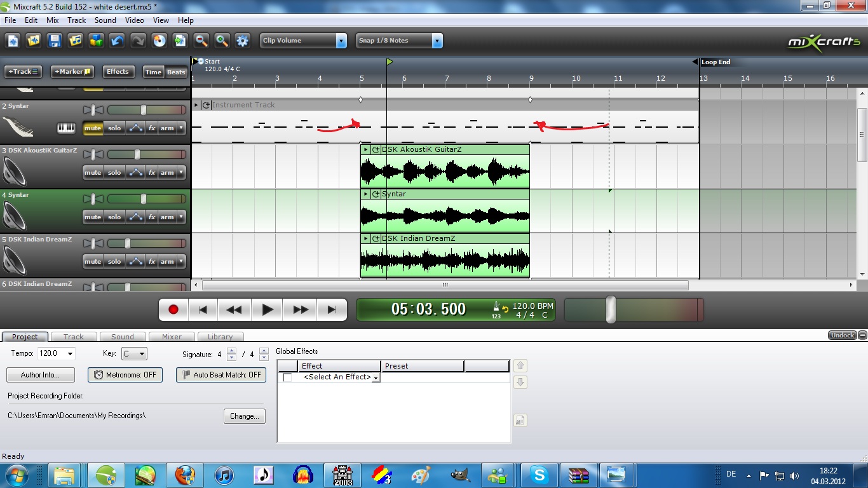
Task: Create a new project from the toolbar
Action: tap(14, 41)
